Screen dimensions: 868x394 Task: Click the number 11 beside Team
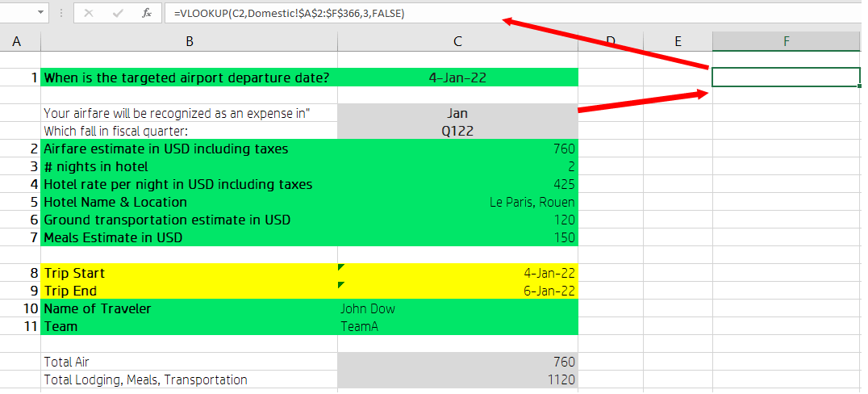coord(31,326)
